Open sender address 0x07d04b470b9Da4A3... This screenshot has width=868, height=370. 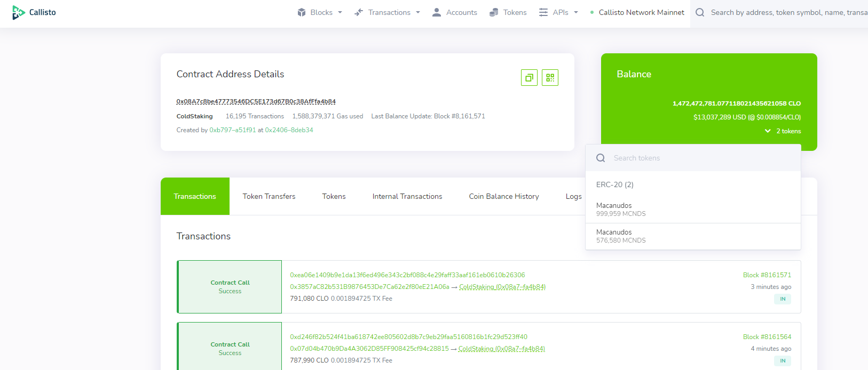[369, 349]
